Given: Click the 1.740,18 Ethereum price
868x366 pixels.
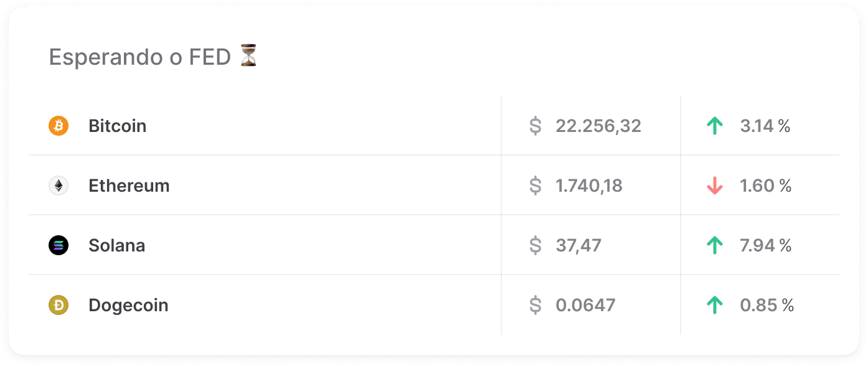Looking at the screenshot, I should pos(589,186).
